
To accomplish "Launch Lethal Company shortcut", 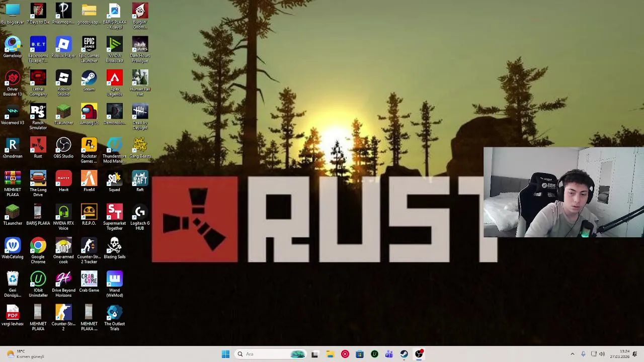I will tap(38, 83).
